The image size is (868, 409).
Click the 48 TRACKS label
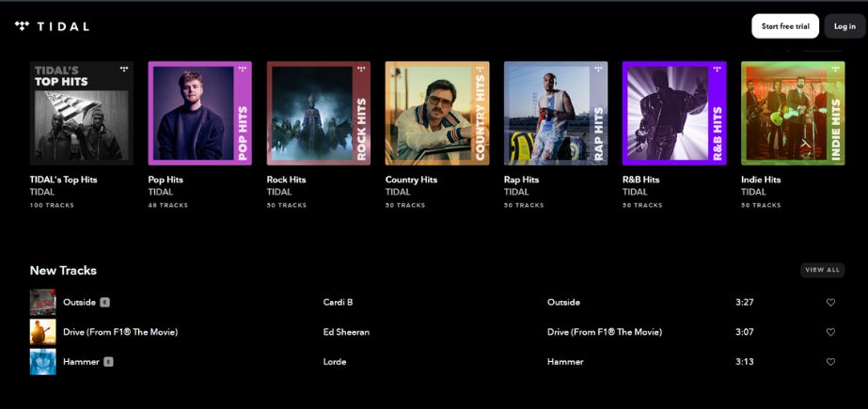pyautogui.click(x=167, y=205)
